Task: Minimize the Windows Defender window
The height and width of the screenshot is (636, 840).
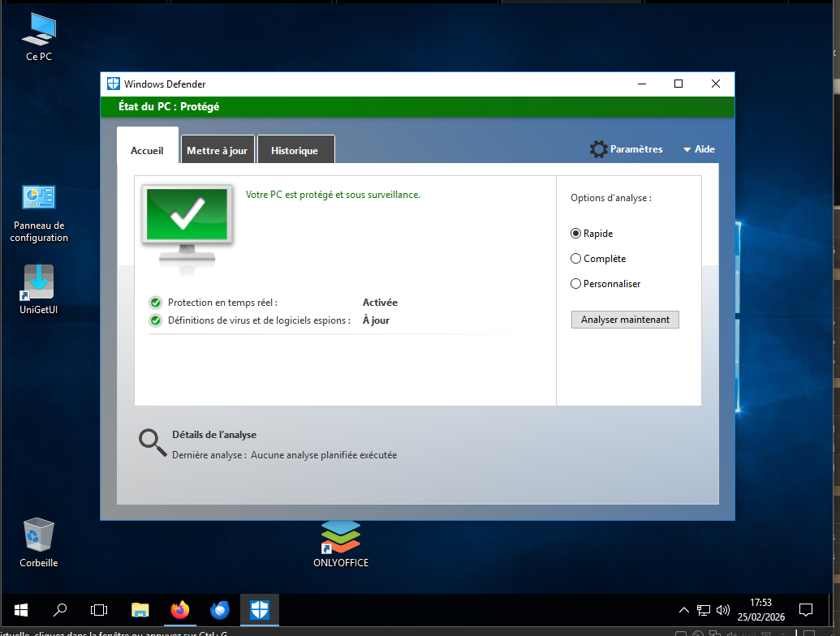Action: (642, 84)
